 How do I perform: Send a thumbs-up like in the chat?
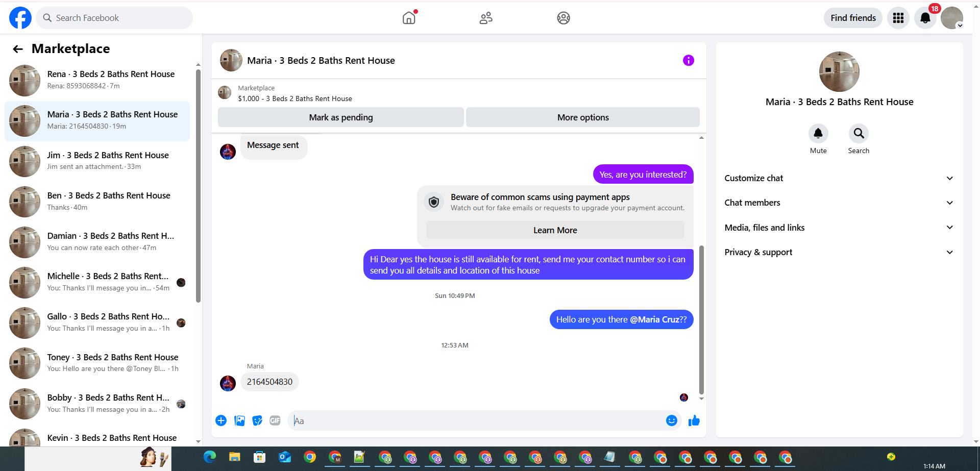point(694,420)
